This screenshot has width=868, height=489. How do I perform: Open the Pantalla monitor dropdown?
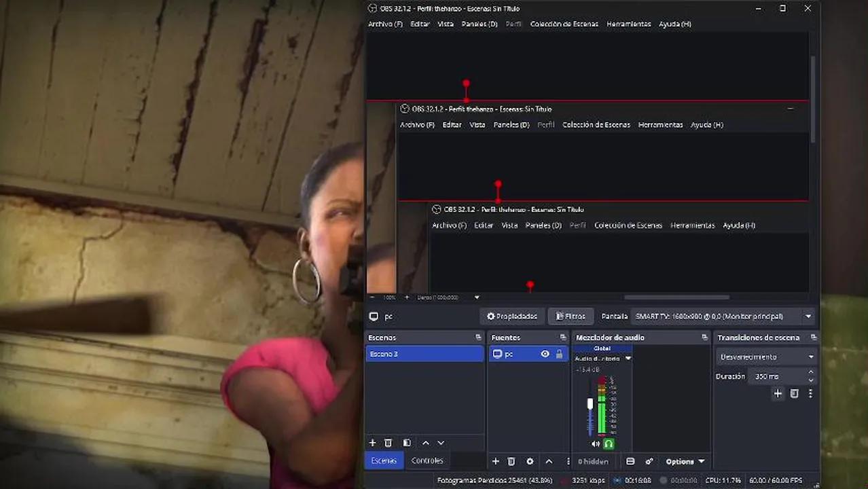tap(723, 316)
